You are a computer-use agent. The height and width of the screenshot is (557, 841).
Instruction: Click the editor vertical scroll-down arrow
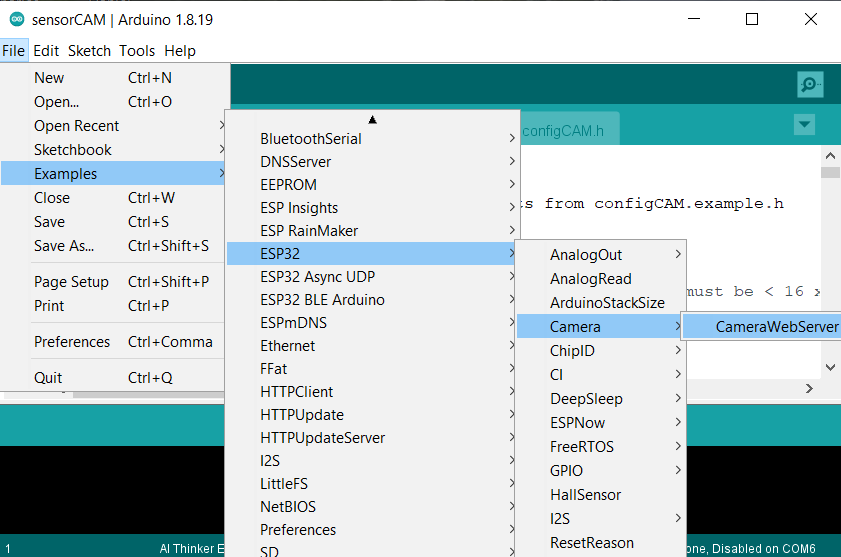tap(830, 368)
